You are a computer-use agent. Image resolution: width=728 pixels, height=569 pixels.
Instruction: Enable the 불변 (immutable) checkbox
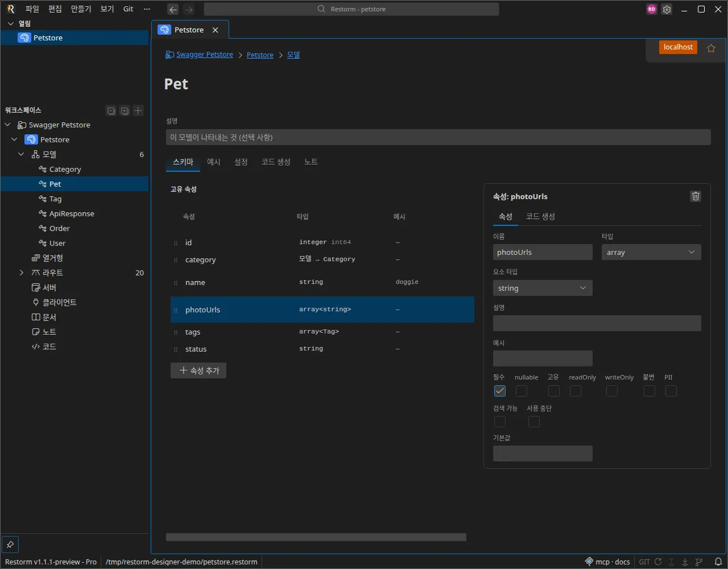coord(650,391)
